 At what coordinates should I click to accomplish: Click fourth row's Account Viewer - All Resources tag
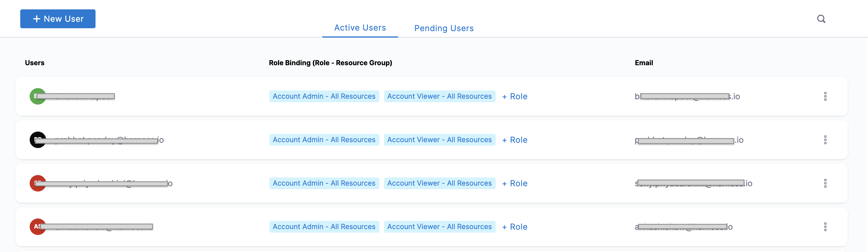tap(439, 227)
